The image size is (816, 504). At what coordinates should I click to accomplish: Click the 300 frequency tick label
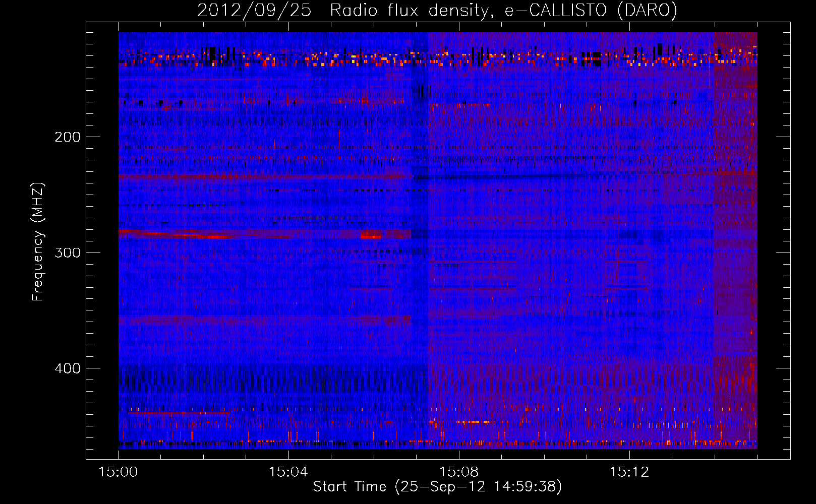[x=68, y=253]
